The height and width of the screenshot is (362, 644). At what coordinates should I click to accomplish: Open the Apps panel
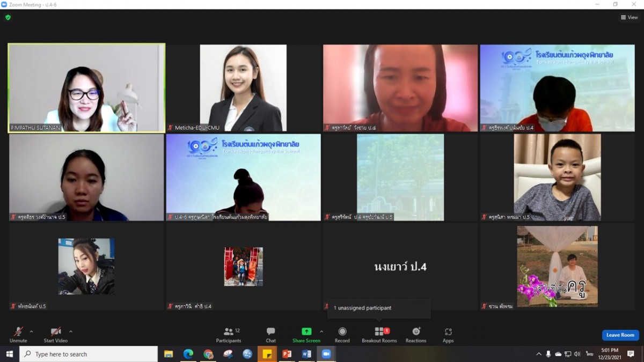point(448,332)
